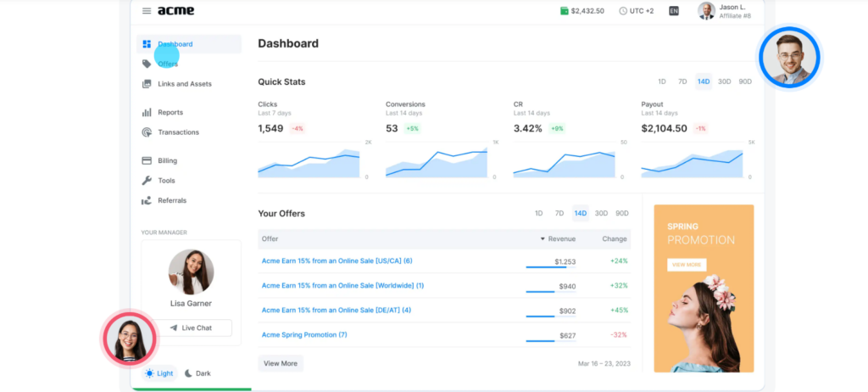Viewport: 868px width, 392px height.
Task: Click the View More button under offers
Action: (280, 364)
